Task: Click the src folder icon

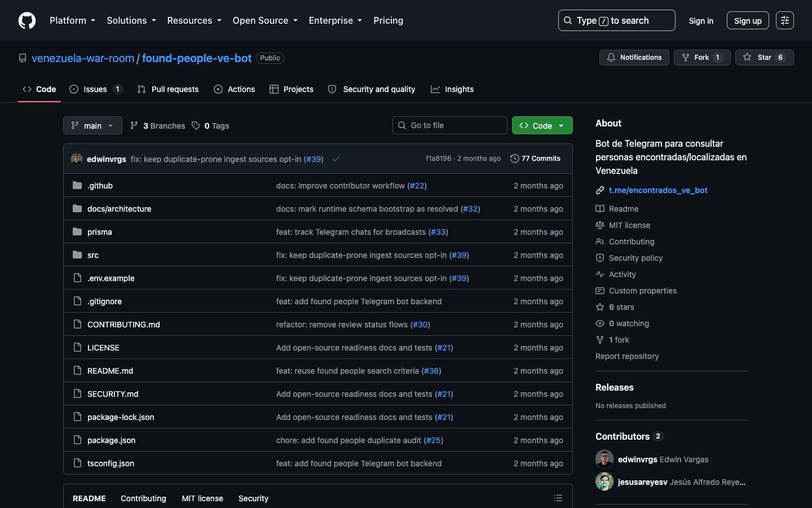Action: pyautogui.click(x=77, y=255)
